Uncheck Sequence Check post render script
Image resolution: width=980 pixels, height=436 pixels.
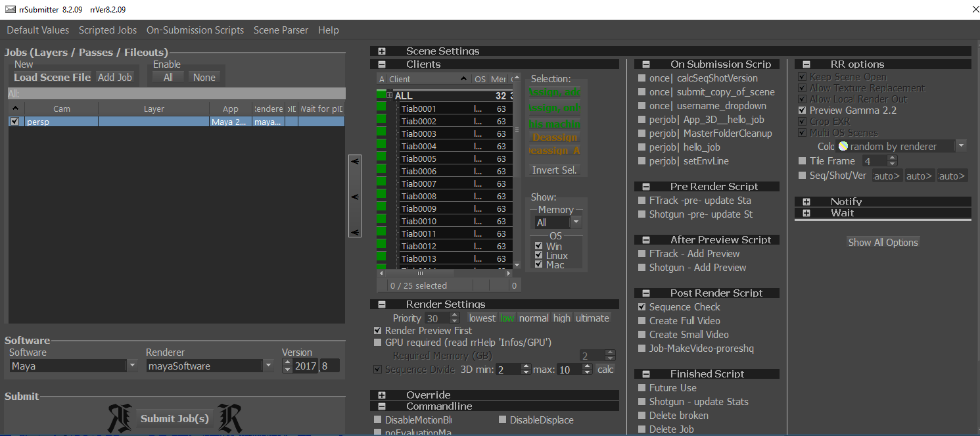pyautogui.click(x=642, y=307)
